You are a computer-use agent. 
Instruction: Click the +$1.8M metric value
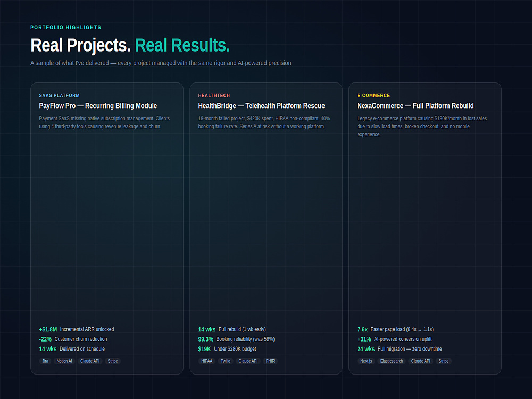(48, 329)
